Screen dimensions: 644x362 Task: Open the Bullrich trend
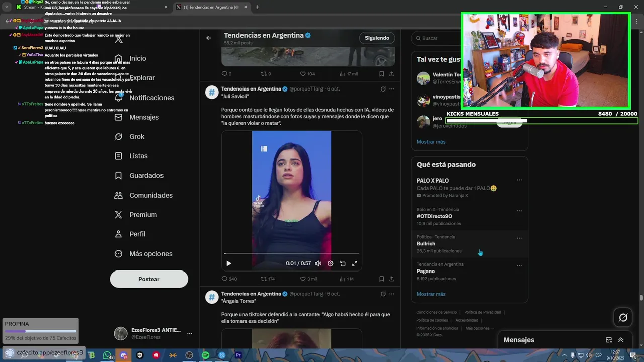point(469,244)
